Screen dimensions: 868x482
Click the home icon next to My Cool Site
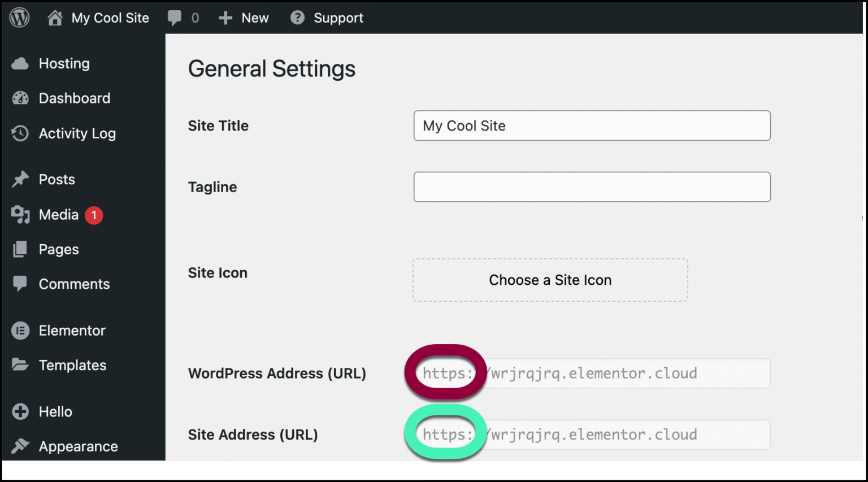[x=55, y=17]
